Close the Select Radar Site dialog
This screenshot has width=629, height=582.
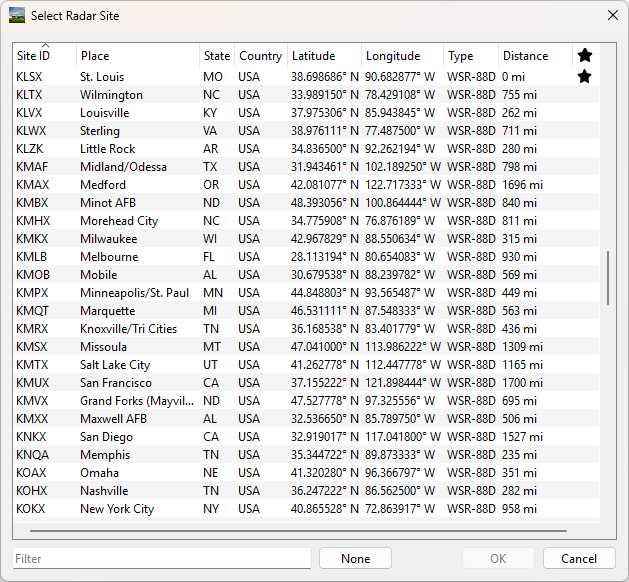(613, 16)
